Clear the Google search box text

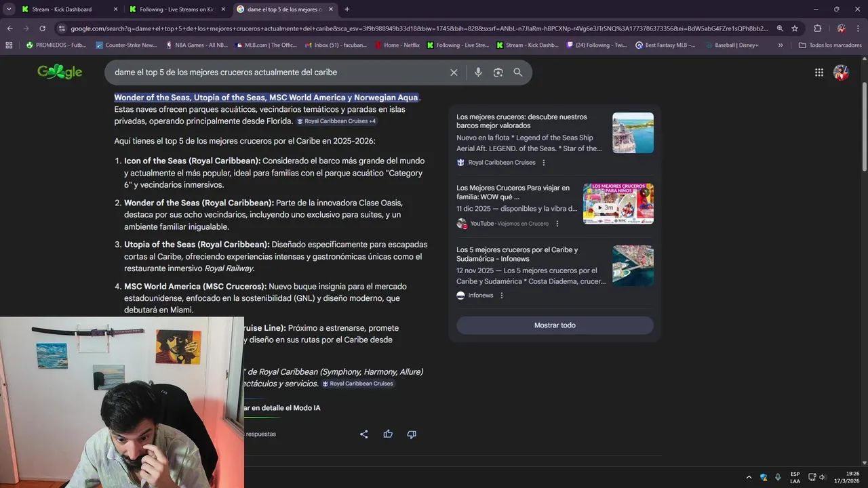[454, 73]
